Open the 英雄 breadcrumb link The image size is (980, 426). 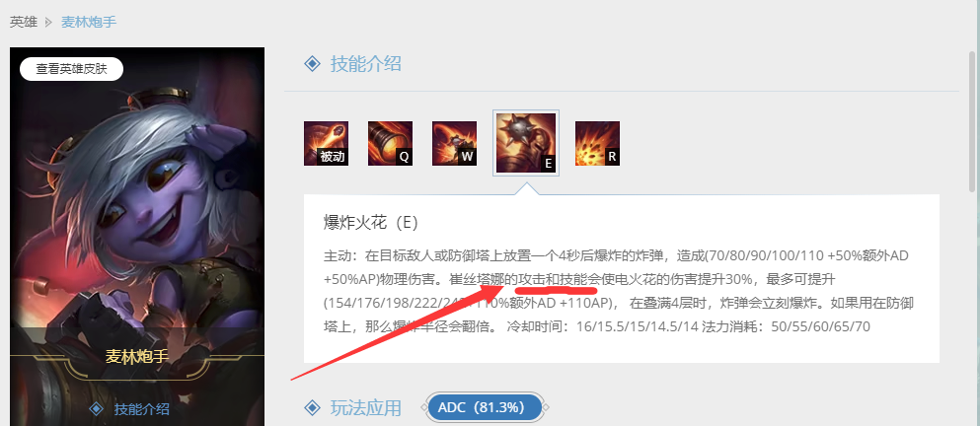click(23, 23)
